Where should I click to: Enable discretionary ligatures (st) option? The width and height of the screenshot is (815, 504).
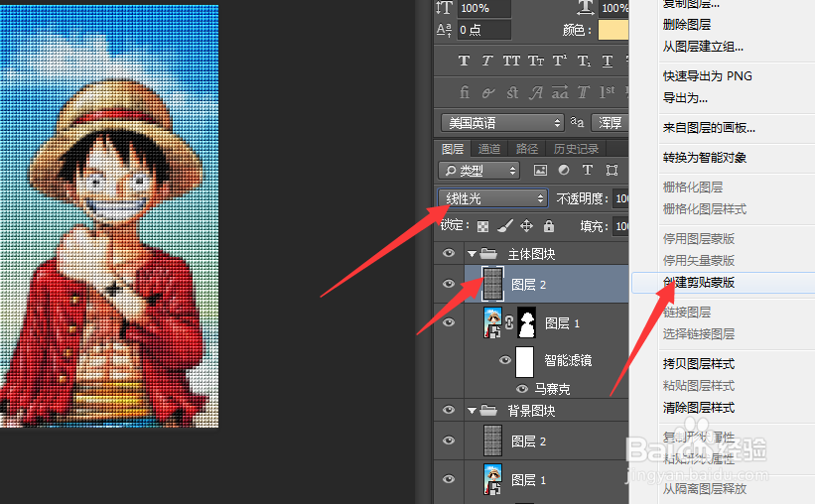[x=512, y=92]
